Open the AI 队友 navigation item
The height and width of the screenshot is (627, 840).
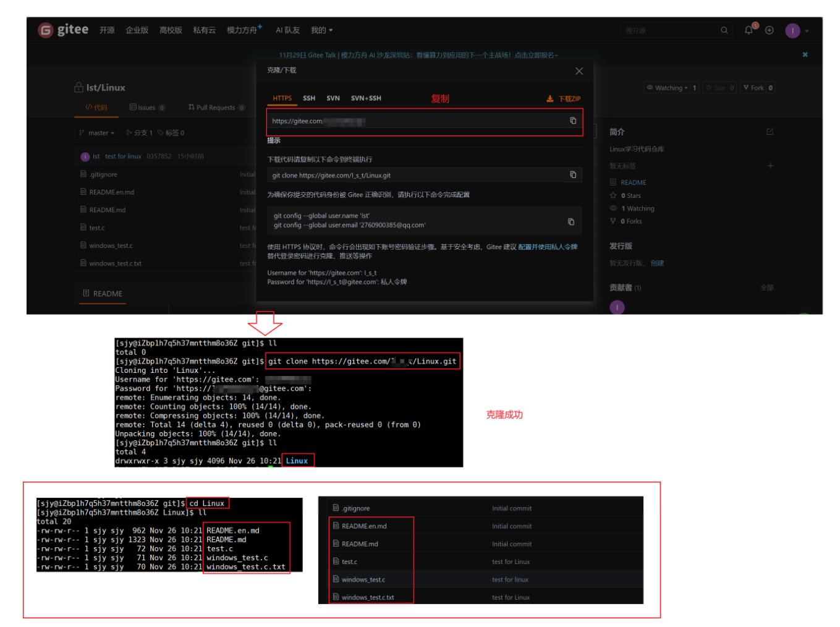point(287,30)
